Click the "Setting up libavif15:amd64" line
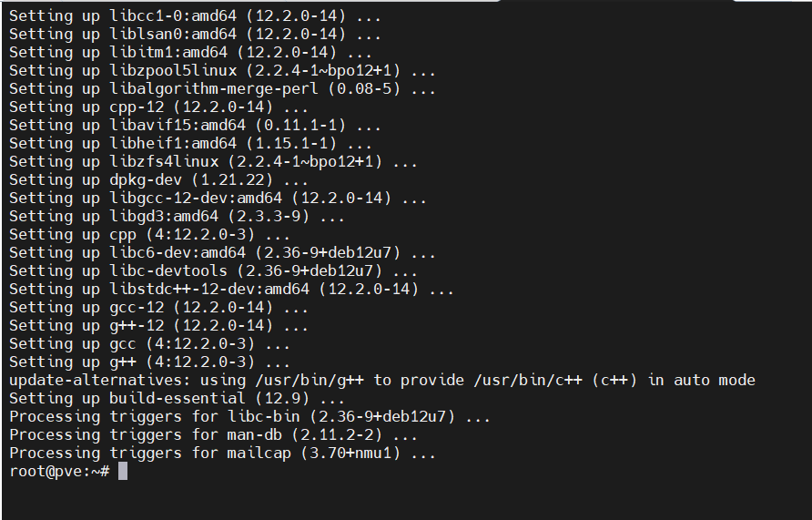The image size is (812, 520). 191,125
